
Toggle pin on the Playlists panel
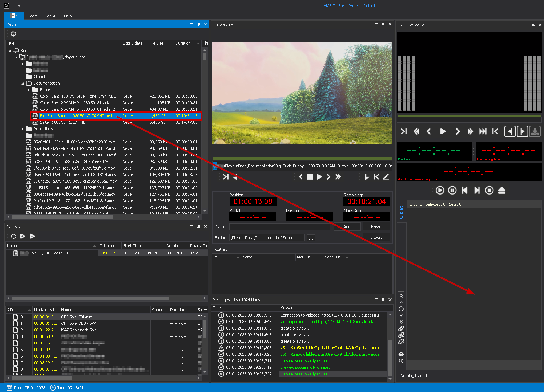tap(198, 227)
